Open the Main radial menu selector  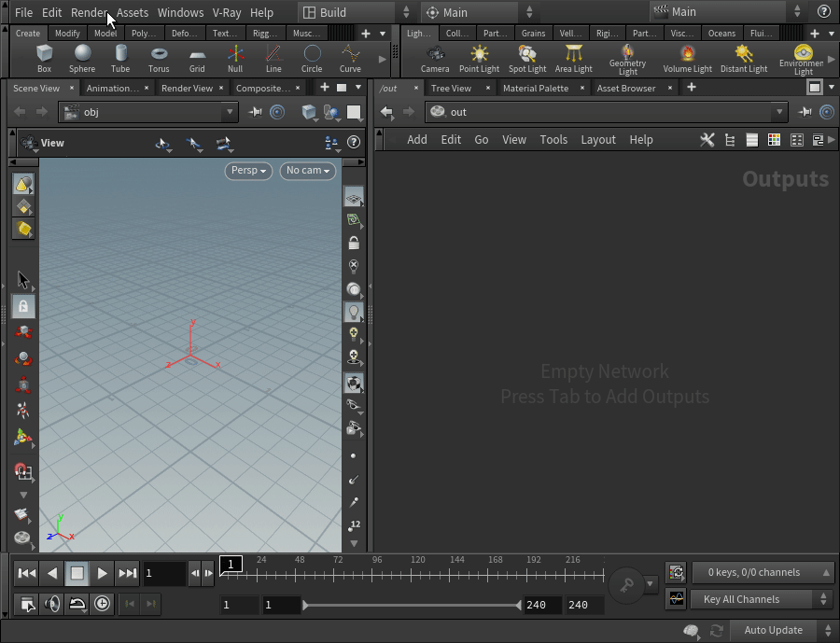tap(477, 12)
